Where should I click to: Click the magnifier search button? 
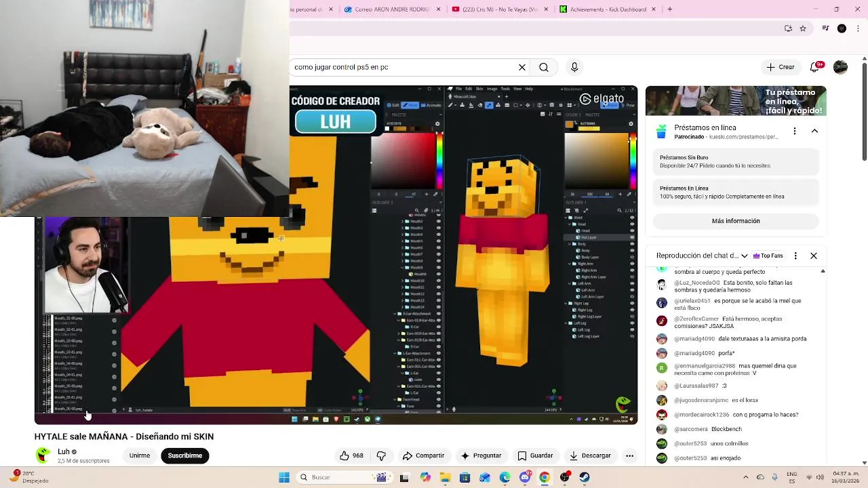[544, 67]
